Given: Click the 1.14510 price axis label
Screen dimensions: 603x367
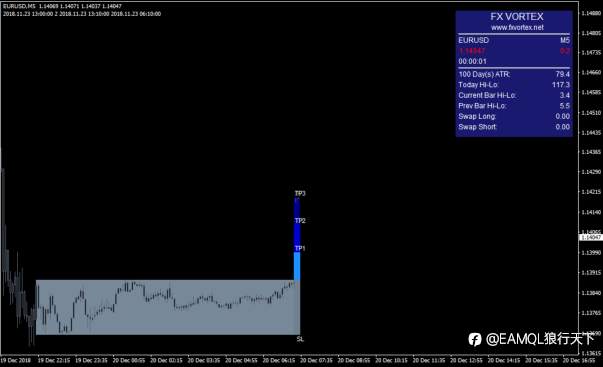Looking at the screenshot, I should point(591,113).
